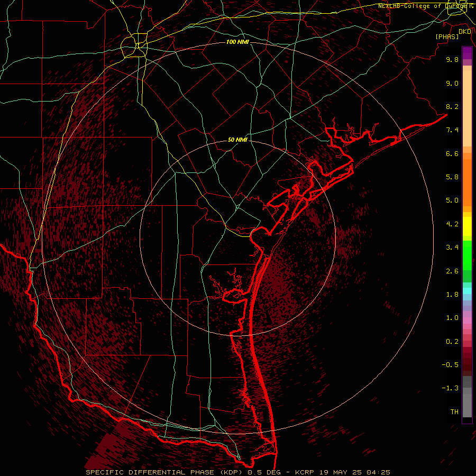Click the 6.6 value on color scale

(452, 153)
